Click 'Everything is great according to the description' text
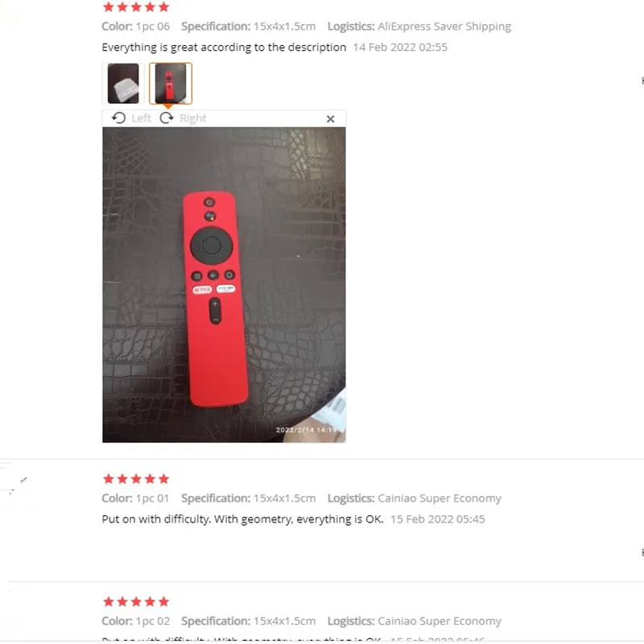 [224, 47]
